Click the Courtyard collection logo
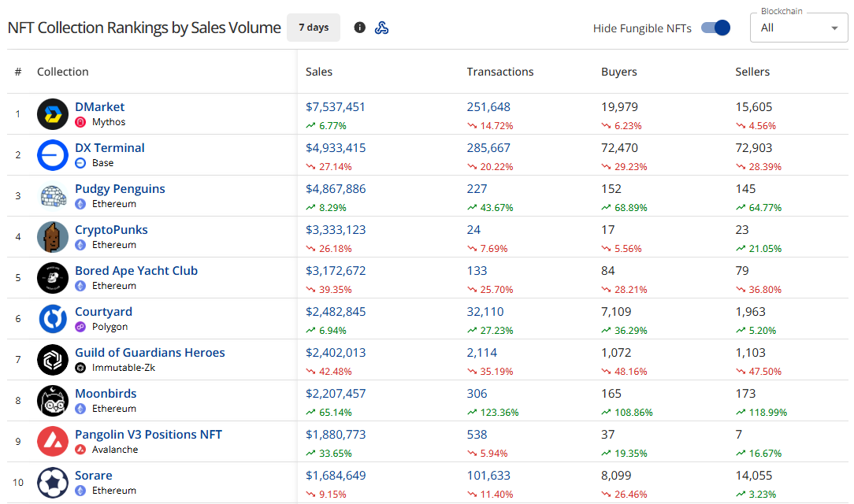Screen dimensions: 854x504 click(53, 319)
